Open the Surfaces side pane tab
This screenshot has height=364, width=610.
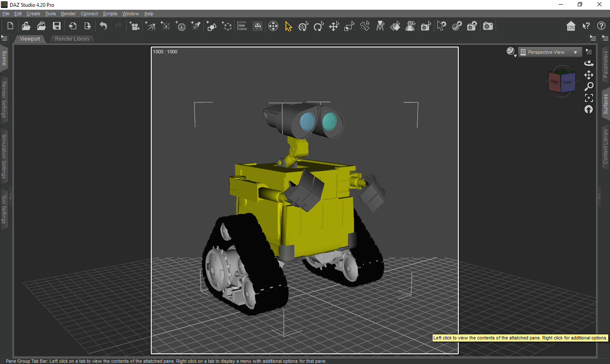click(606, 104)
